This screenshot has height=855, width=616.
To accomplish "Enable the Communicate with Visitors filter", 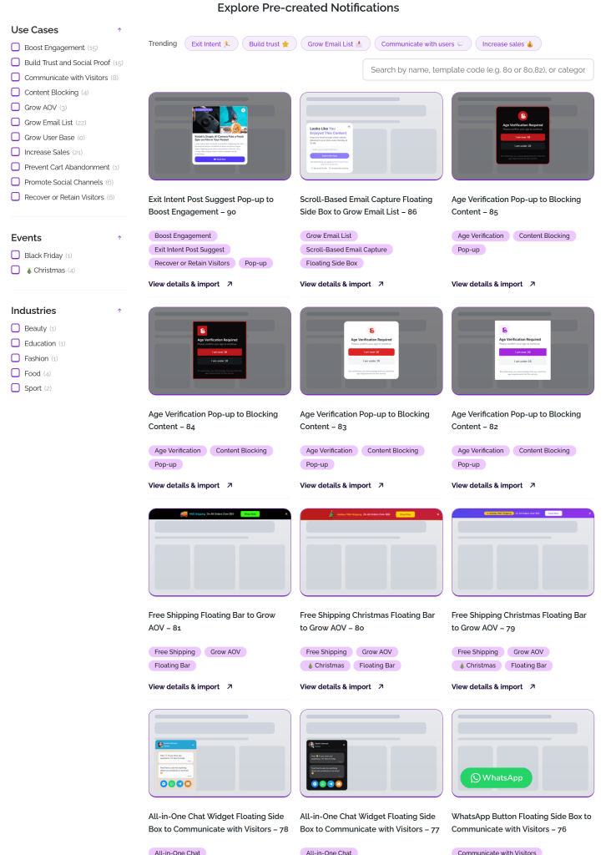I will tap(15, 78).
